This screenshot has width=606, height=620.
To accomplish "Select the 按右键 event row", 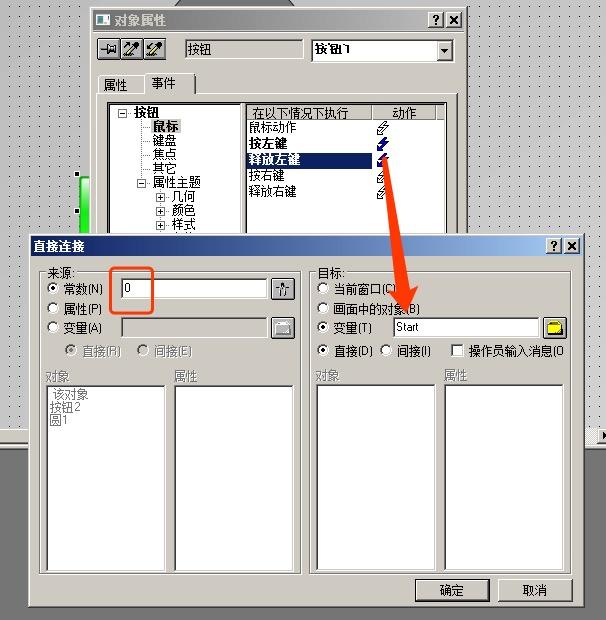I will coord(308,176).
